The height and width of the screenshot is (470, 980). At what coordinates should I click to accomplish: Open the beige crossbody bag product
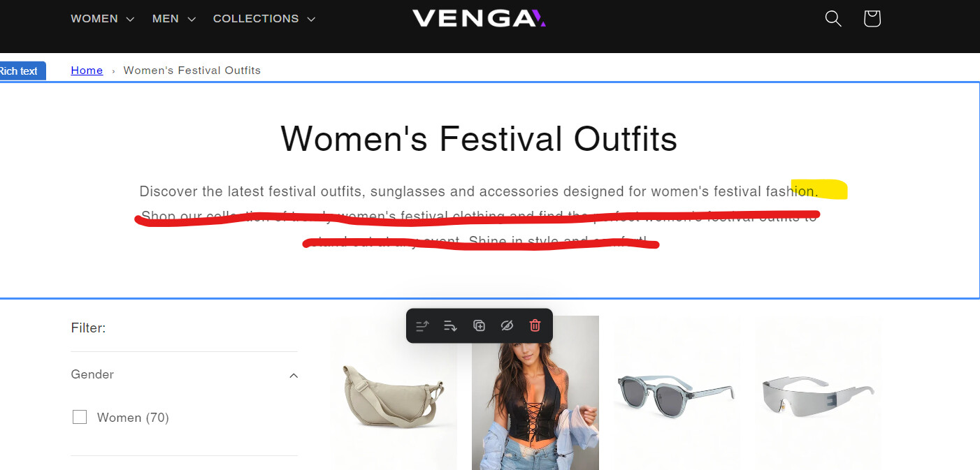[393, 392]
